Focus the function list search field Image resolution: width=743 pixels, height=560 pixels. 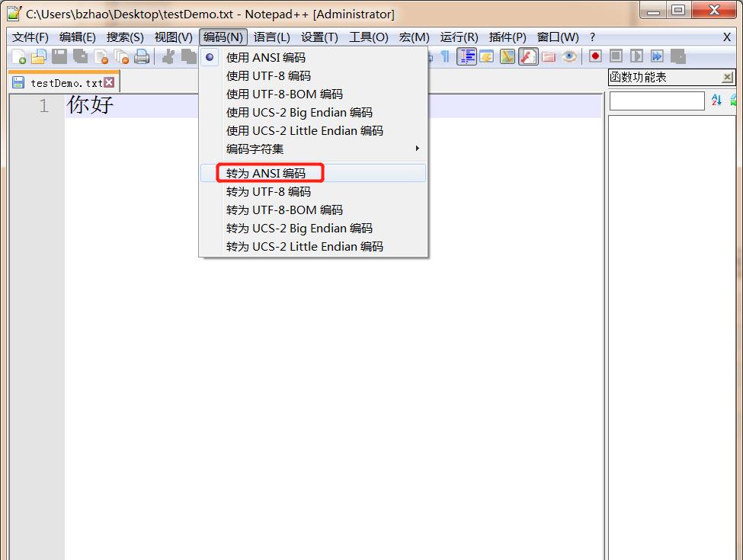click(657, 101)
